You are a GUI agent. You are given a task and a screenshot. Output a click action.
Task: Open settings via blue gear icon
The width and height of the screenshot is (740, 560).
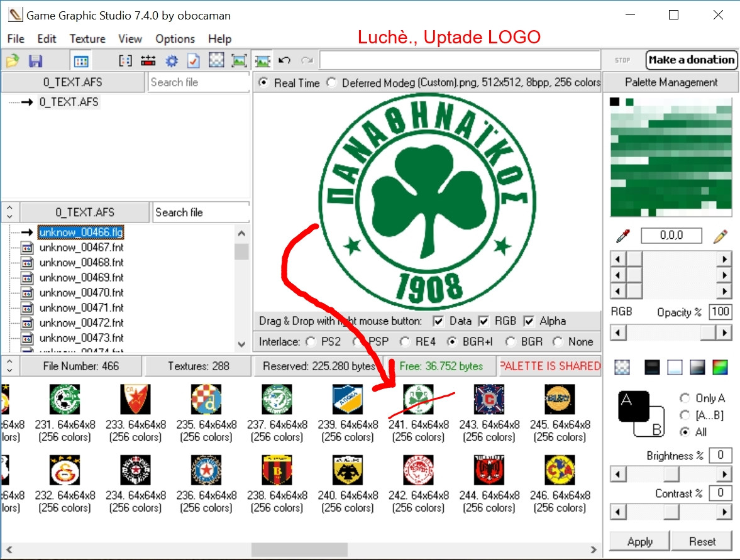click(172, 60)
